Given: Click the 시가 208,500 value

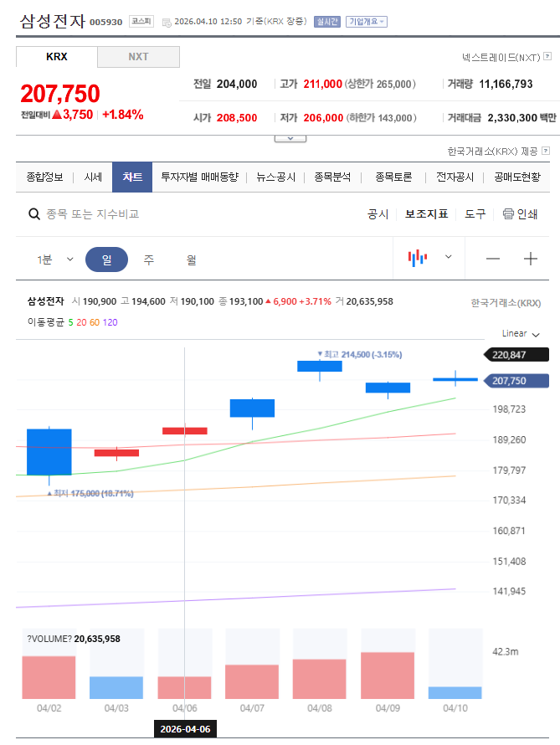Looking at the screenshot, I should click(237, 118).
